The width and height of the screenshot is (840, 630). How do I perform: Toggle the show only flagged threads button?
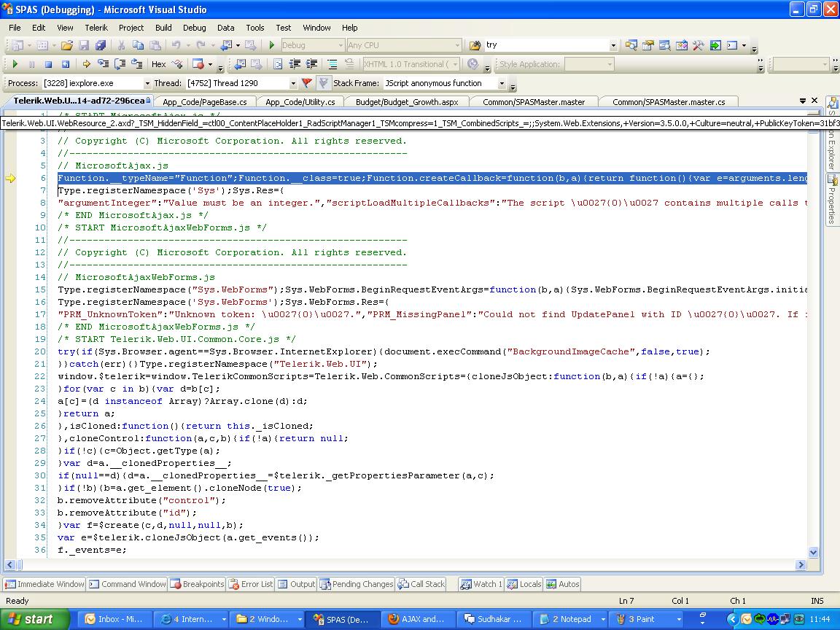pyautogui.click(x=324, y=83)
